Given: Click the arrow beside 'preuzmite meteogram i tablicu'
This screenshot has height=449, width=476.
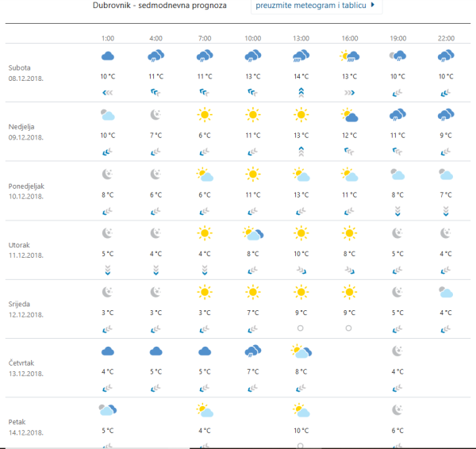Looking at the screenshot, I should tap(373, 6).
